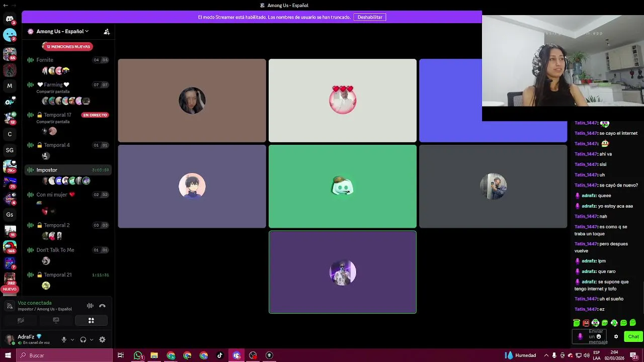Open the server labeled Gs in sidebar

10,215
